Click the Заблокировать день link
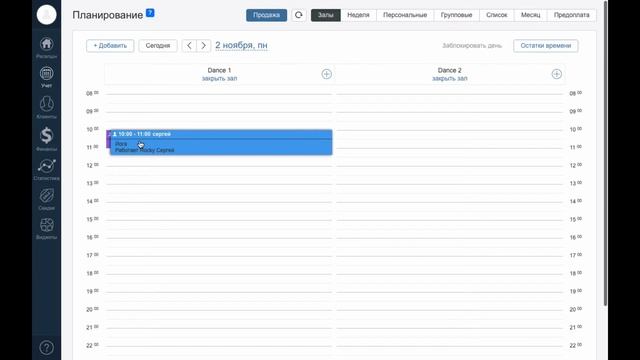This screenshot has width=640, height=360. point(472,46)
